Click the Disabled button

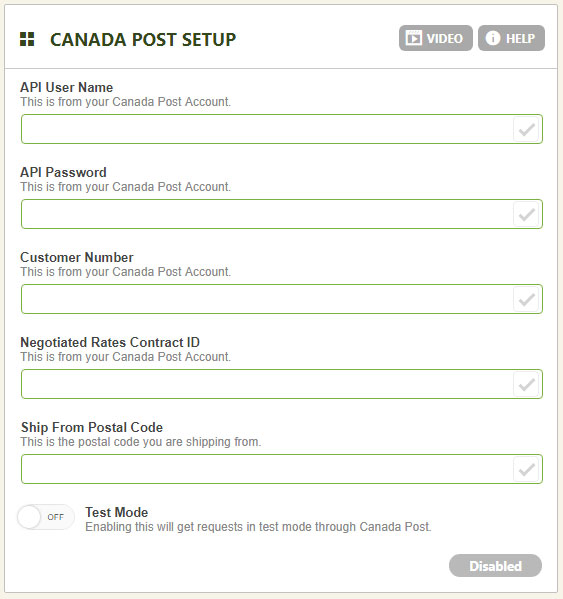click(495, 566)
